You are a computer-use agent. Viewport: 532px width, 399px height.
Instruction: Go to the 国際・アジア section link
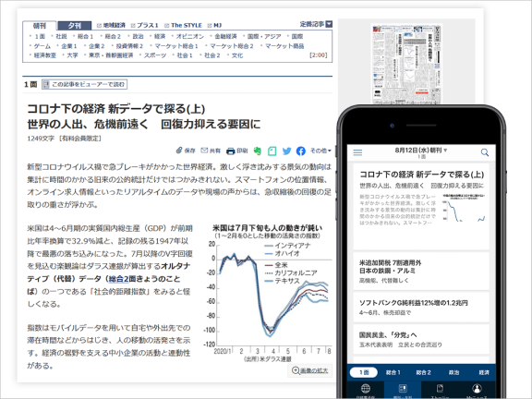(264, 36)
